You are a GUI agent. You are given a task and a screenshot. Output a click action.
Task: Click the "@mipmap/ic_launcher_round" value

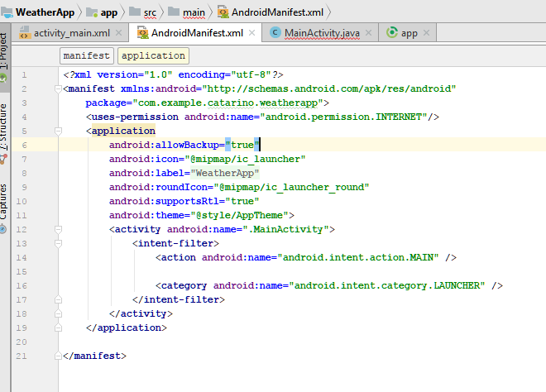point(291,187)
